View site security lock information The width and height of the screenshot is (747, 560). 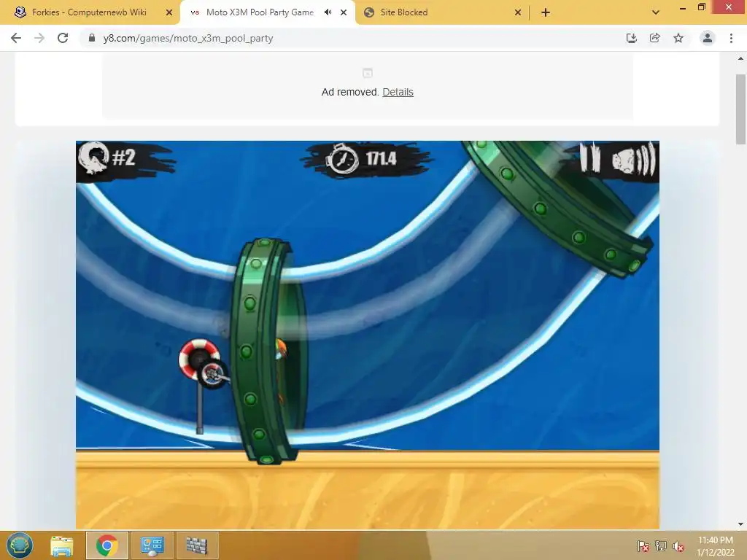(92, 38)
